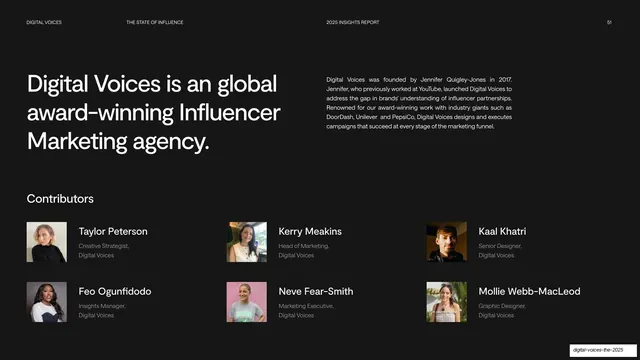Click the Contributors heading

pos(60,199)
